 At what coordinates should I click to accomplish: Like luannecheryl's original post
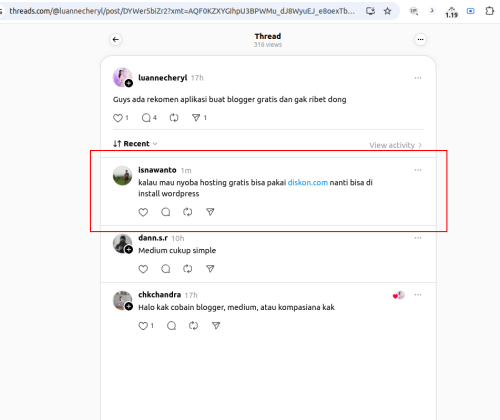click(118, 118)
